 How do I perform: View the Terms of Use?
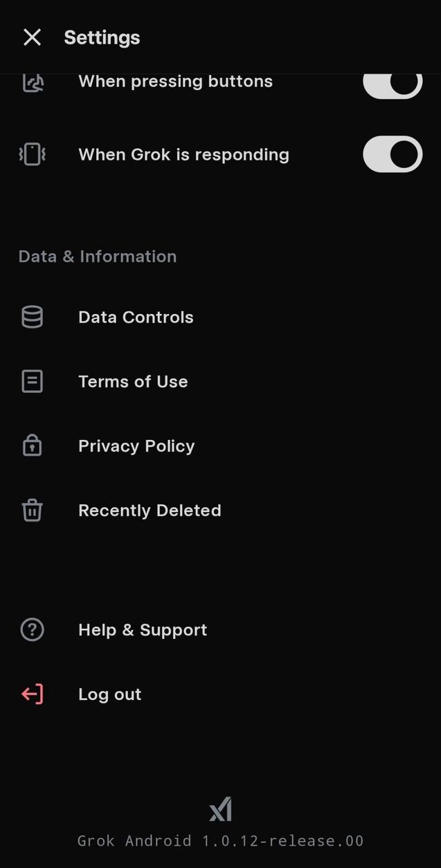(x=133, y=381)
